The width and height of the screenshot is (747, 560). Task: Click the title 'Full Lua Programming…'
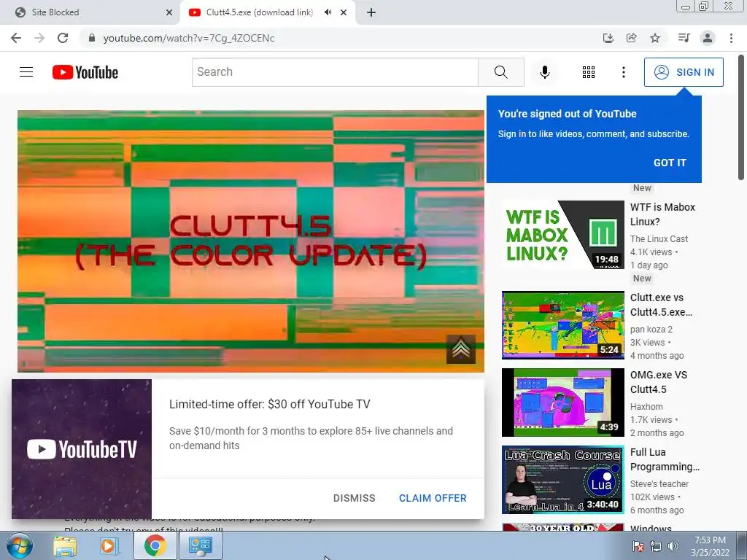665,459
